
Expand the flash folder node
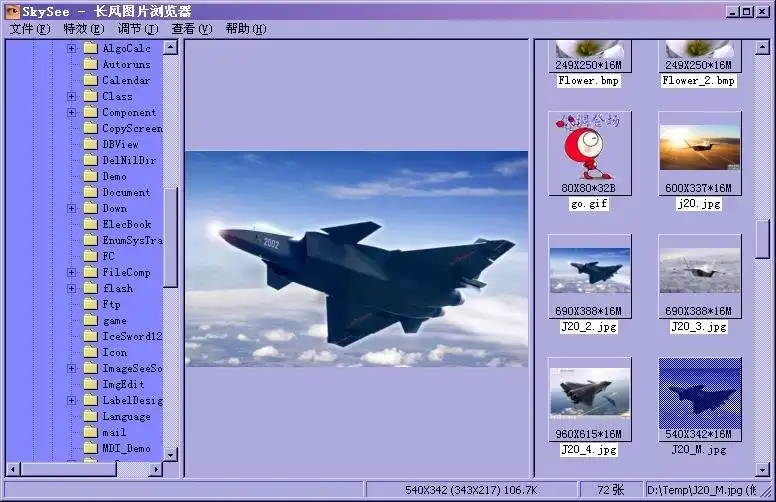point(72,288)
